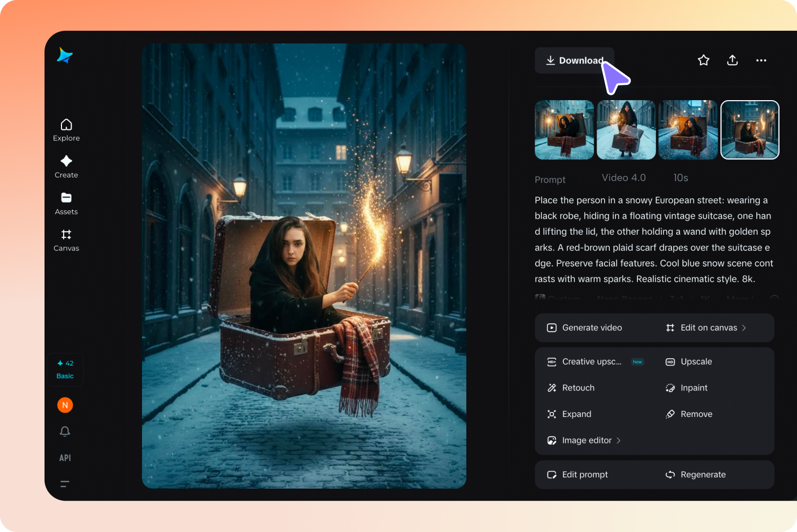Image resolution: width=797 pixels, height=532 pixels.
Task: Open the notifications bell
Action: [x=65, y=431]
